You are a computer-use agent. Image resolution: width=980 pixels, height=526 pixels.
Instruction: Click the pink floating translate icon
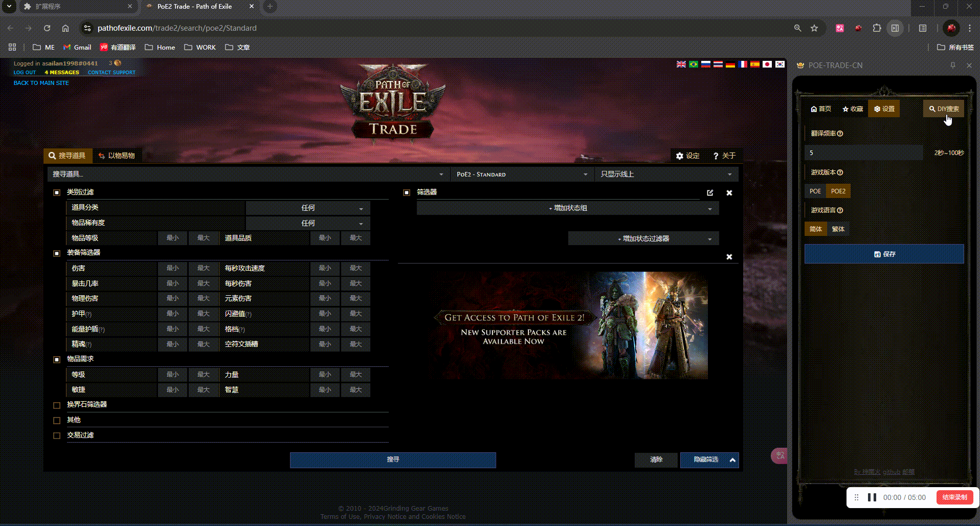click(x=779, y=455)
